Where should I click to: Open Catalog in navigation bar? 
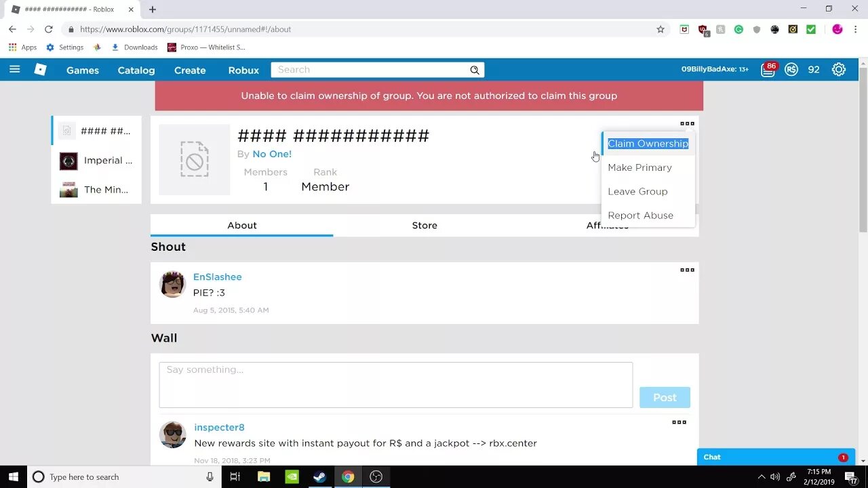click(136, 70)
